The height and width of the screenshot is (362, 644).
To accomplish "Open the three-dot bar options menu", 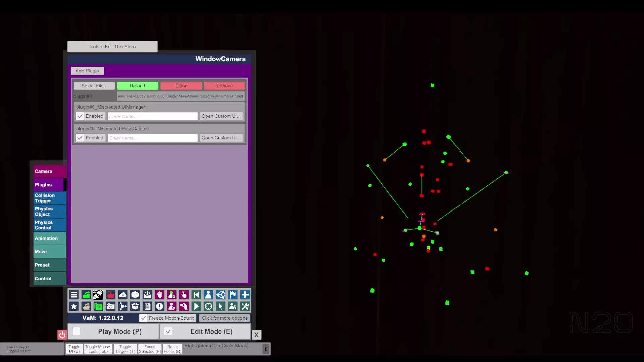I will tap(266, 349).
